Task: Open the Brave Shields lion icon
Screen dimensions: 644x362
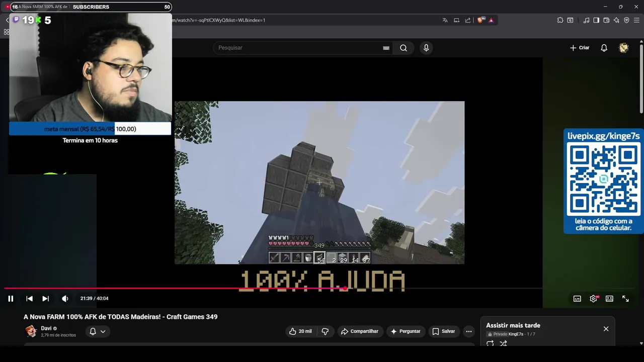Action: (480, 20)
